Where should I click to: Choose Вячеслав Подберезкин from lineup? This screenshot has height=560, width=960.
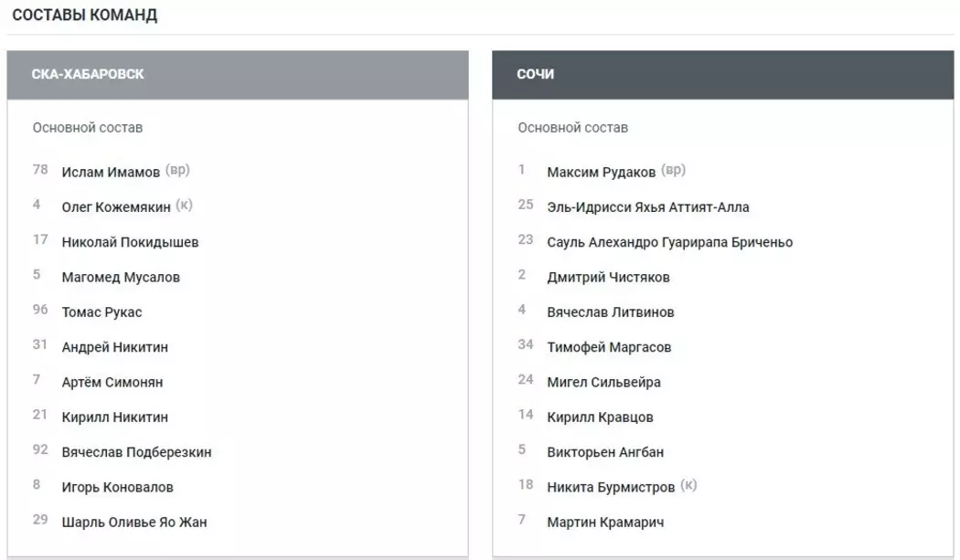click(136, 453)
